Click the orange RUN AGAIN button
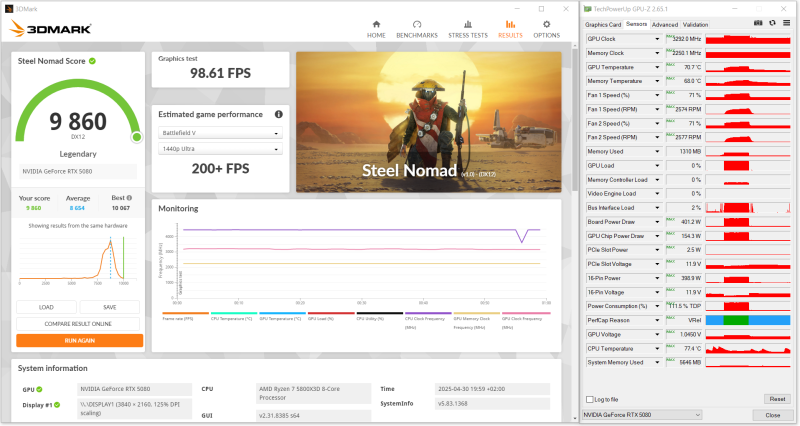800x426 pixels. click(80, 340)
